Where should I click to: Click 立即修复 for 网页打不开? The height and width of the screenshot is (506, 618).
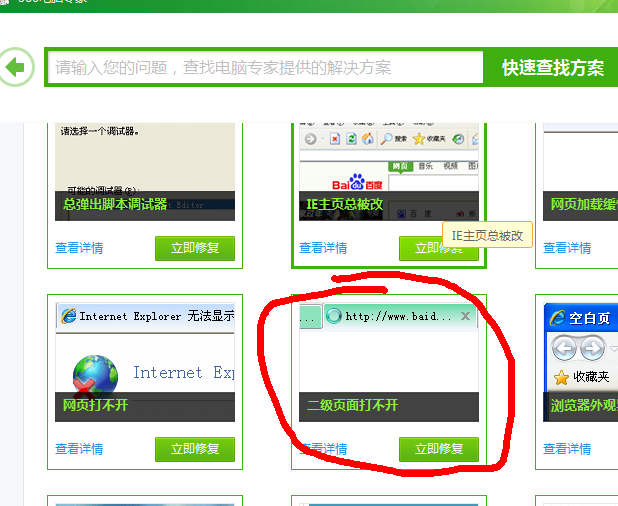point(195,449)
